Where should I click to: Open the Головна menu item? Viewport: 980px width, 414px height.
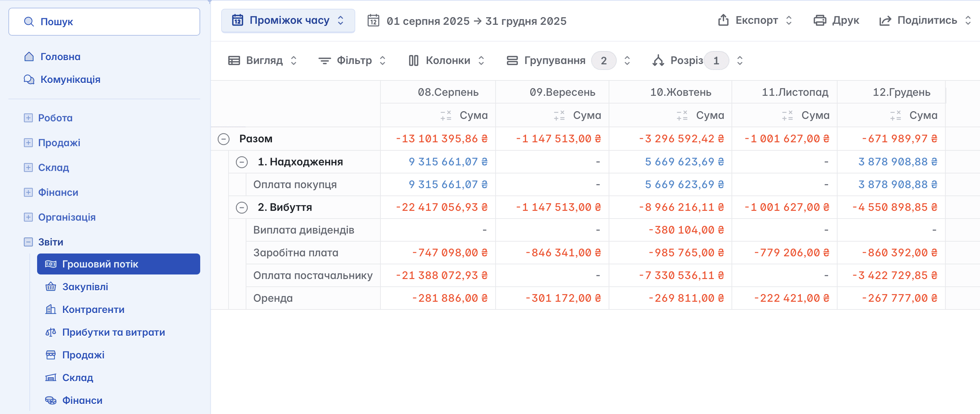60,57
